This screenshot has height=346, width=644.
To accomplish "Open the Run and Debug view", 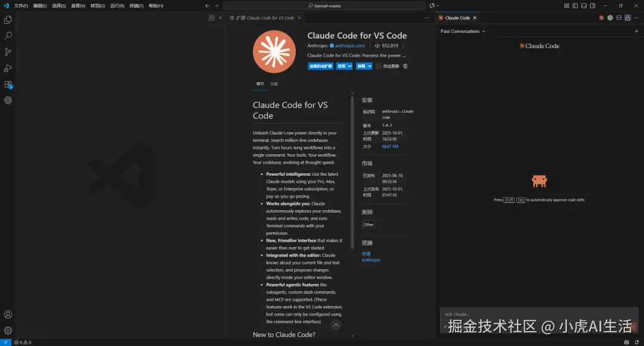I will click(x=8, y=68).
